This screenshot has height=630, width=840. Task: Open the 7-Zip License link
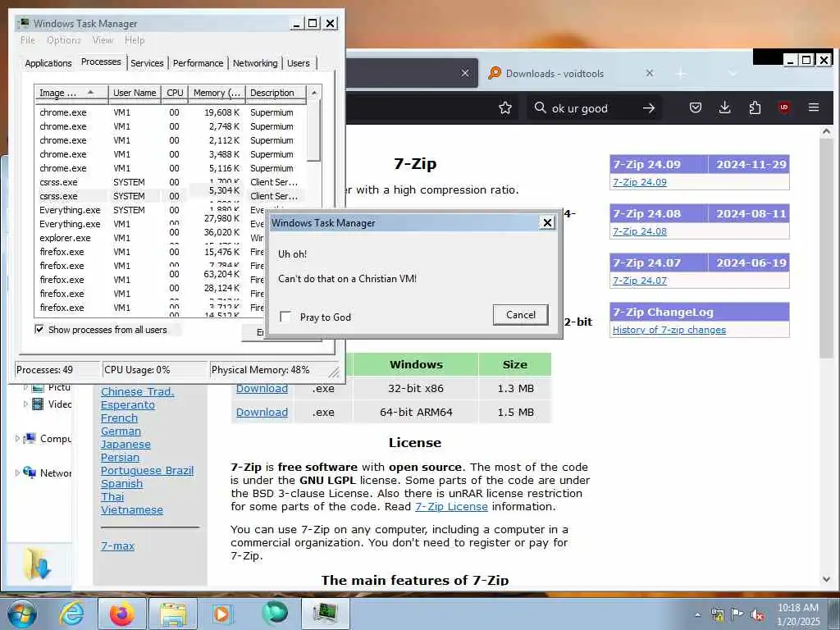tap(451, 506)
